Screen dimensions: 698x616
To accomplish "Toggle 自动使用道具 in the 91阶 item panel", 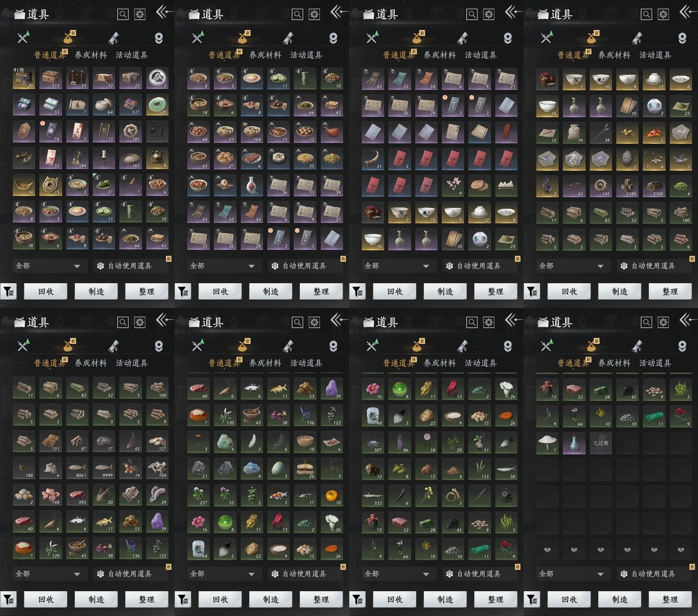I will point(130,266).
